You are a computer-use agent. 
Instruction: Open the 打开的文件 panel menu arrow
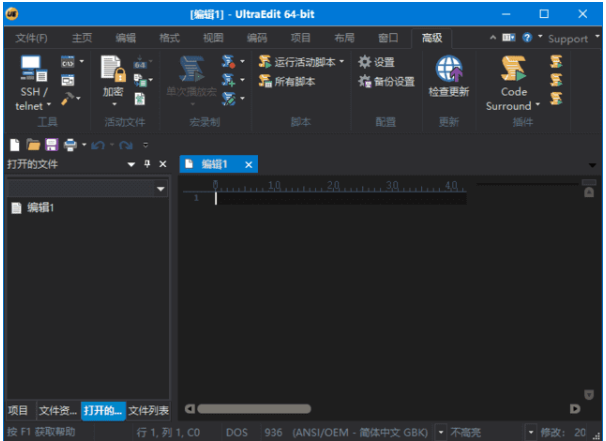point(131,164)
